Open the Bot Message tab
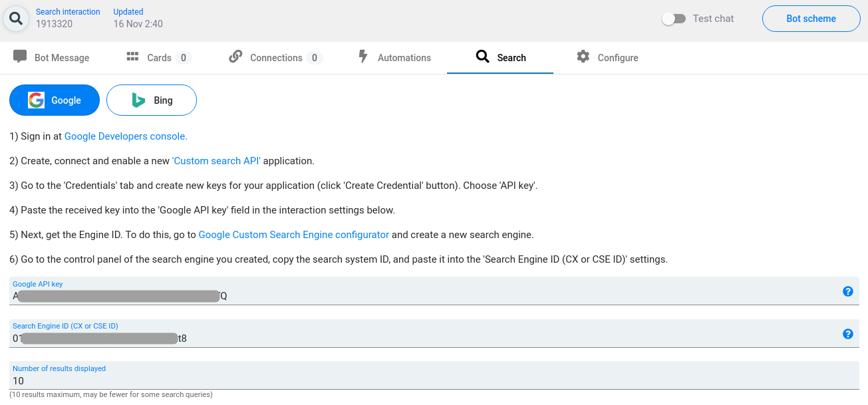This screenshot has width=868, height=405. [51, 57]
